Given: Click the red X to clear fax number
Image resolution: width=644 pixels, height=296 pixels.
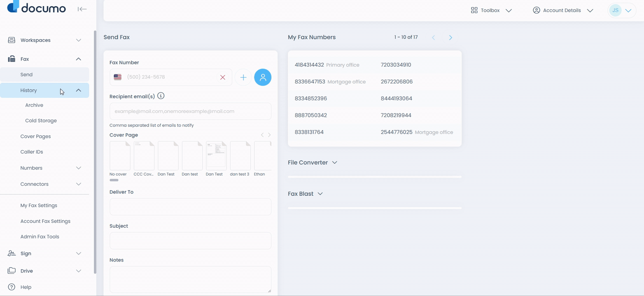Looking at the screenshot, I should [x=222, y=77].
